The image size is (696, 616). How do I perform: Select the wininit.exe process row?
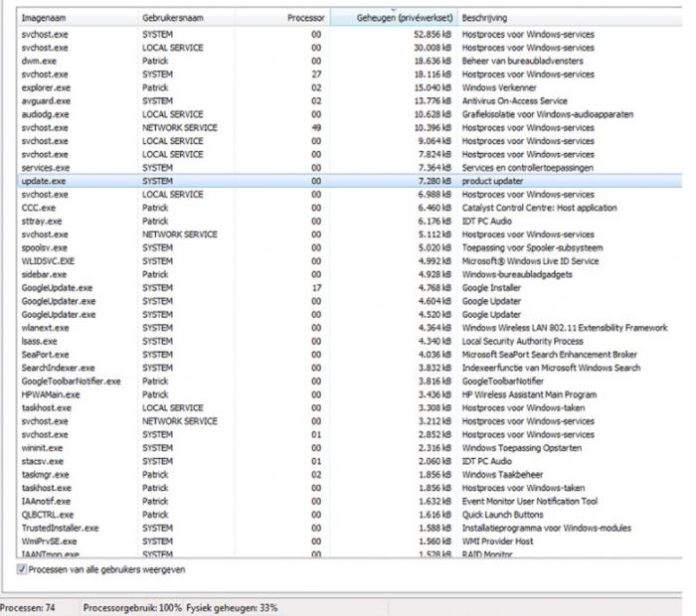[x=349, y=448]
